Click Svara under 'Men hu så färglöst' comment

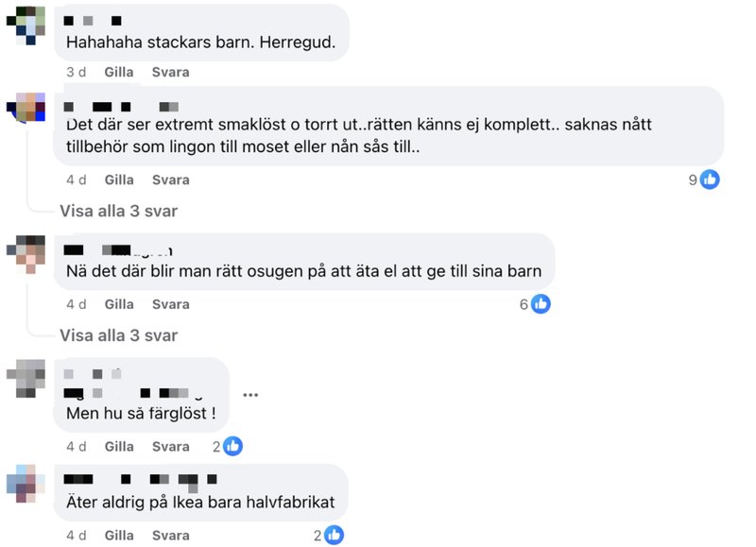171,447
